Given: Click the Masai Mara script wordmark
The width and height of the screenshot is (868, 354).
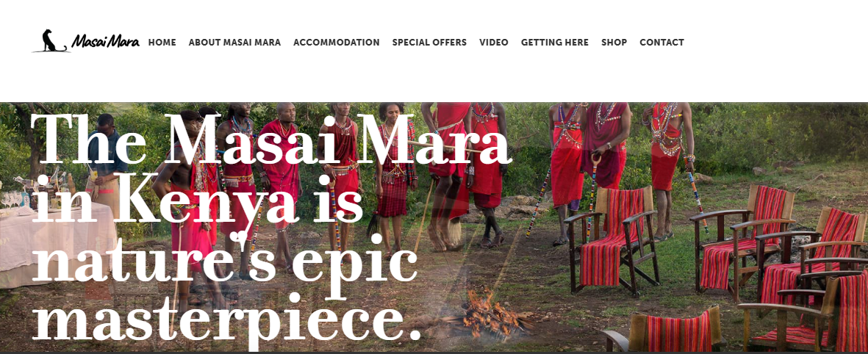Looking at the screenshot, I should click(x=105, y=41).
